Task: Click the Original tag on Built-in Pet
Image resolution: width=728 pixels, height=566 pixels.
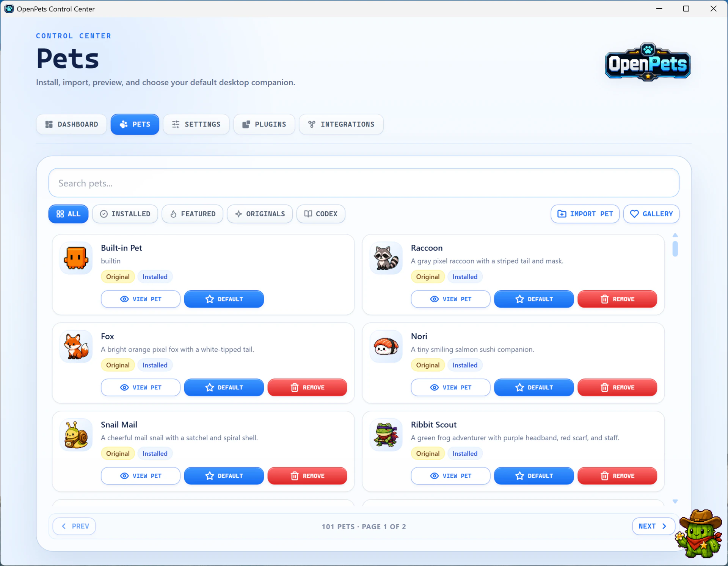Action: point(118,277)
